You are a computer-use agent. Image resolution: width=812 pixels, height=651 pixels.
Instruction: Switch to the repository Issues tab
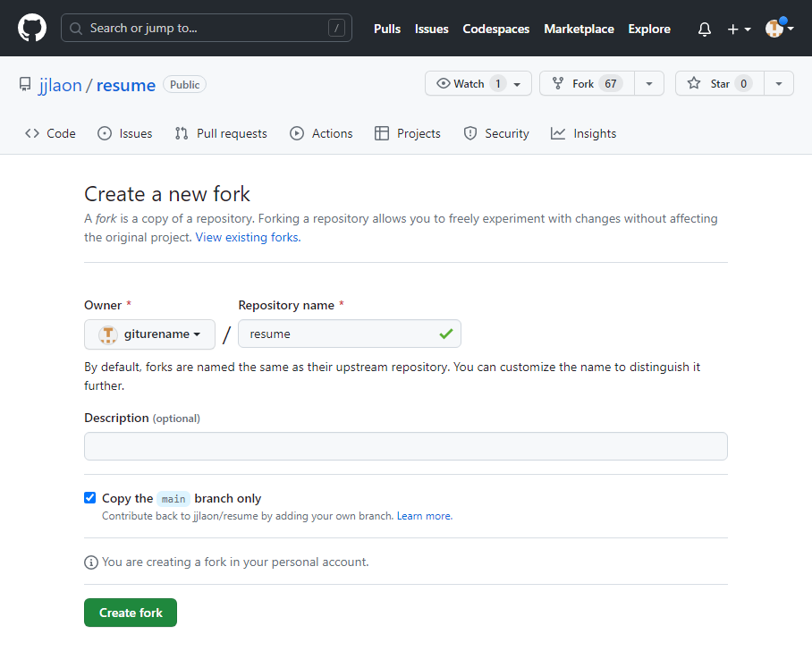pos(125,133)
